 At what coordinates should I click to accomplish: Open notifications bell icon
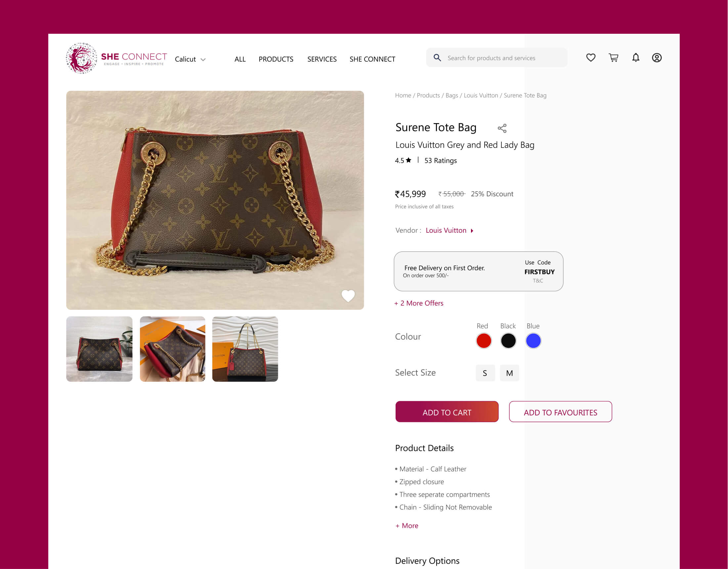(636, 58)
